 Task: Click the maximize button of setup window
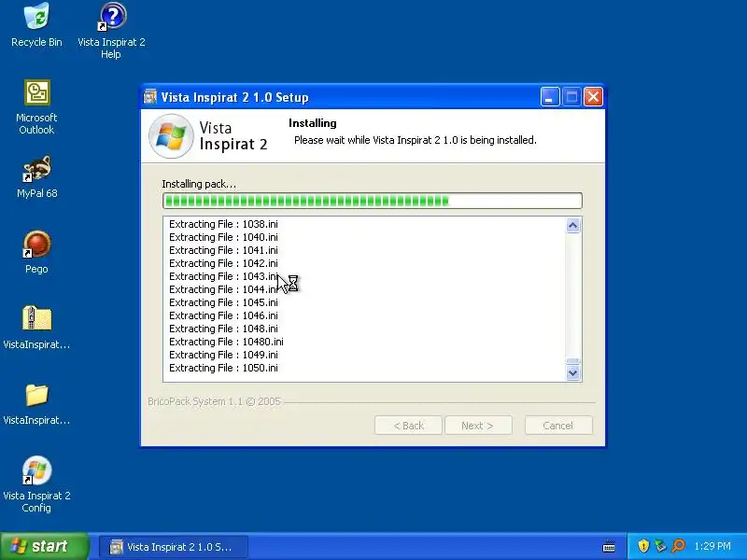point(571,97)
